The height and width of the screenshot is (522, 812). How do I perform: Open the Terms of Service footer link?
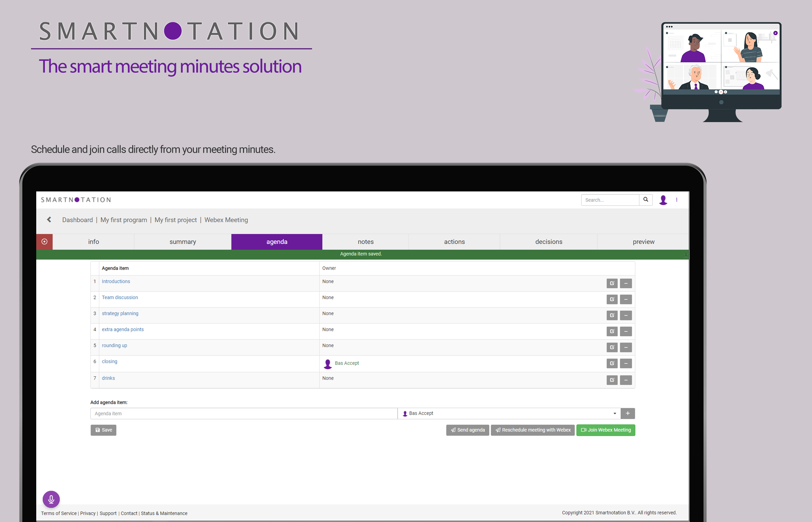click(x=59, y=513)
